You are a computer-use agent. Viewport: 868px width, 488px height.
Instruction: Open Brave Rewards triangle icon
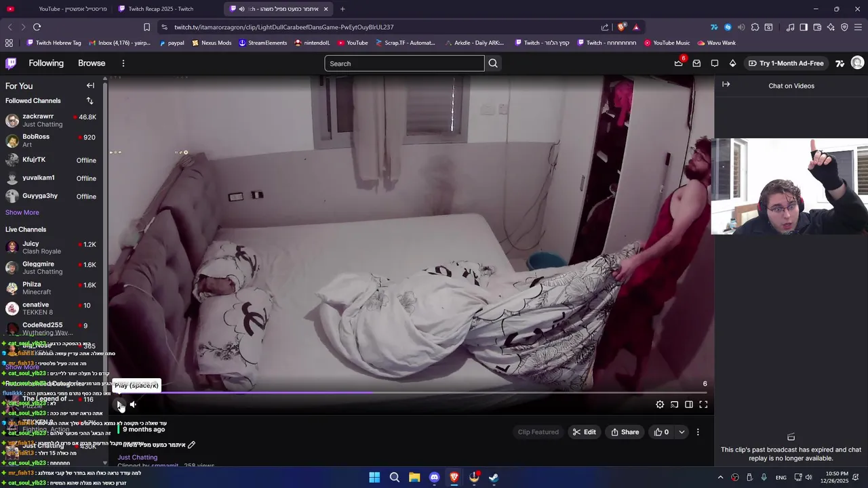[636, 27]
